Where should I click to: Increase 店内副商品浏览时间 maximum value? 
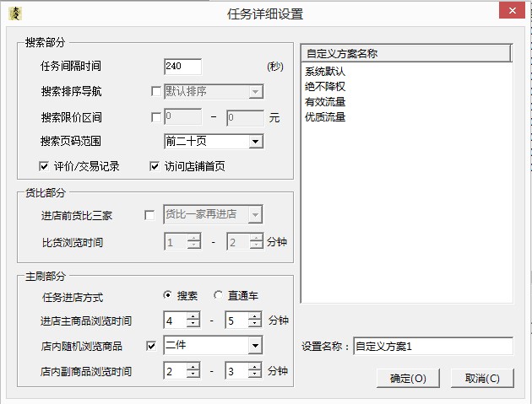[x=254, y=367]
